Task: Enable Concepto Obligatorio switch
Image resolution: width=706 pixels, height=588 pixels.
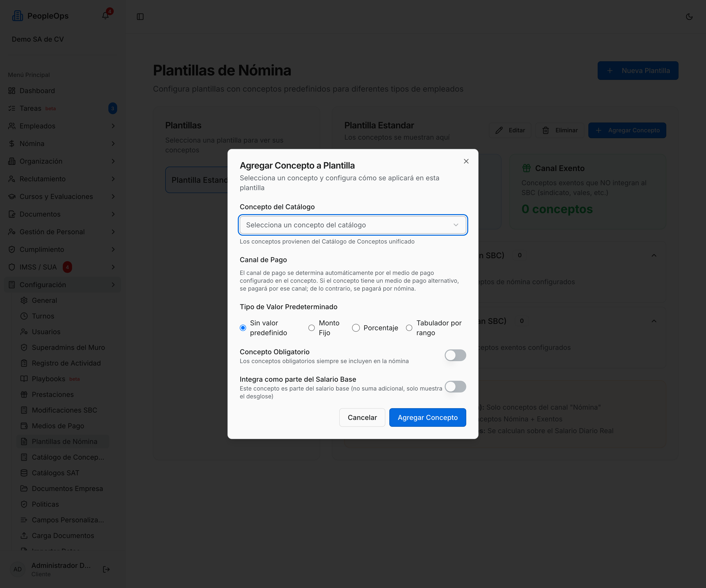Action: (455, 355)
